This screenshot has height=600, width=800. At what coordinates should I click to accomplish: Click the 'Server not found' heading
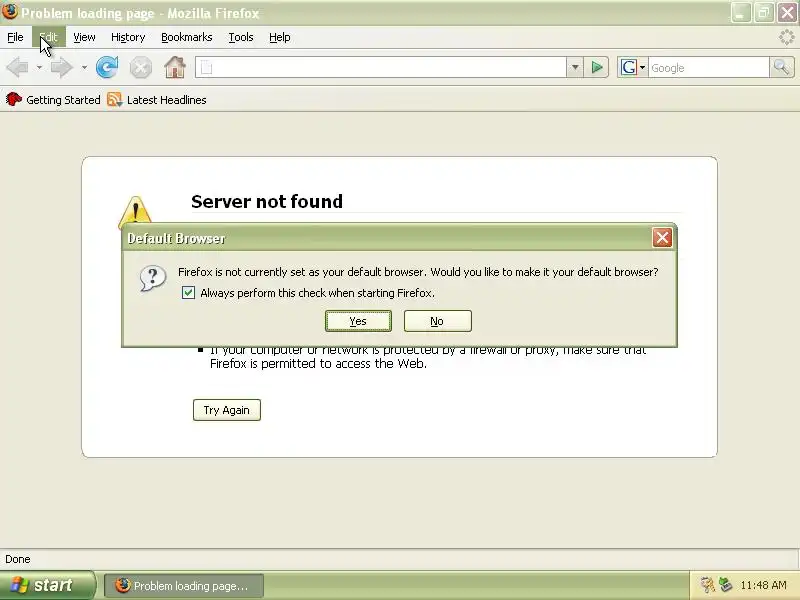(x=267, y=202)
